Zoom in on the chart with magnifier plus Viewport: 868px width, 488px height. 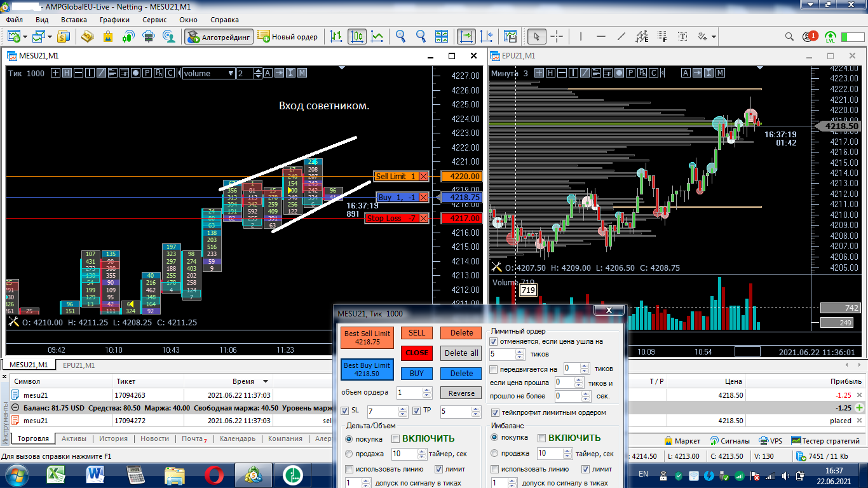[x=400, y=36]
